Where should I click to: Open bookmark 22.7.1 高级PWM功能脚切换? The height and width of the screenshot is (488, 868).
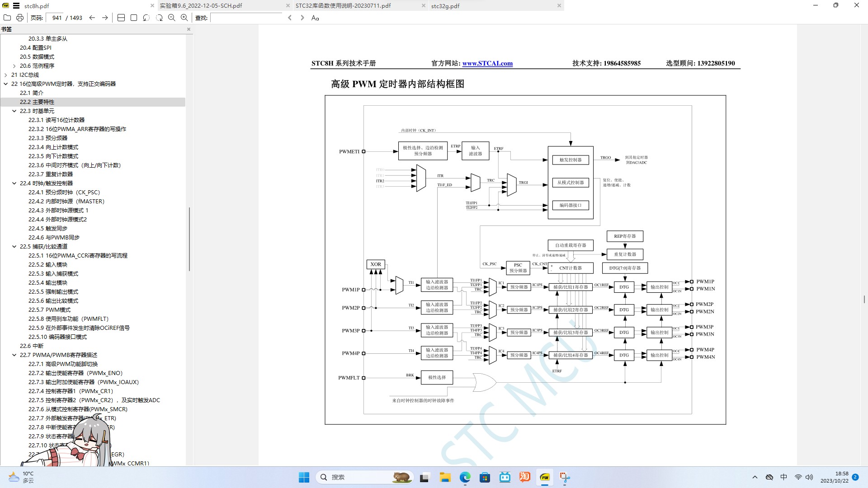coord(63,364)
